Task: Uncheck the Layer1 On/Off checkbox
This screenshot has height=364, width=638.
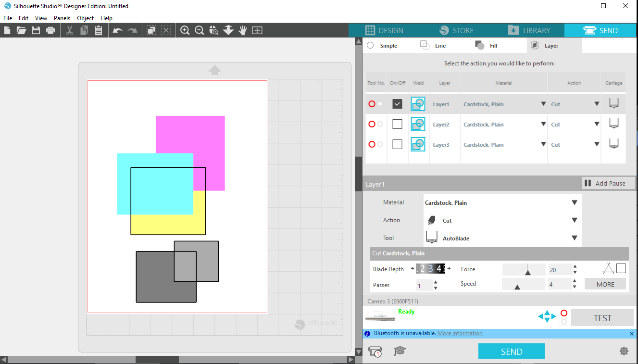Action: (x=397, y=104)
